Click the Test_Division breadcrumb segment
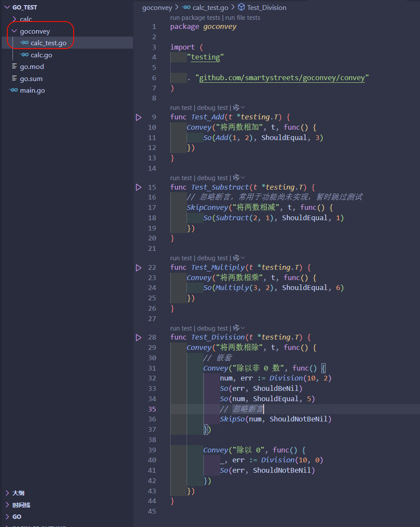Screen dimensions: 420x527 coord(267,7)
